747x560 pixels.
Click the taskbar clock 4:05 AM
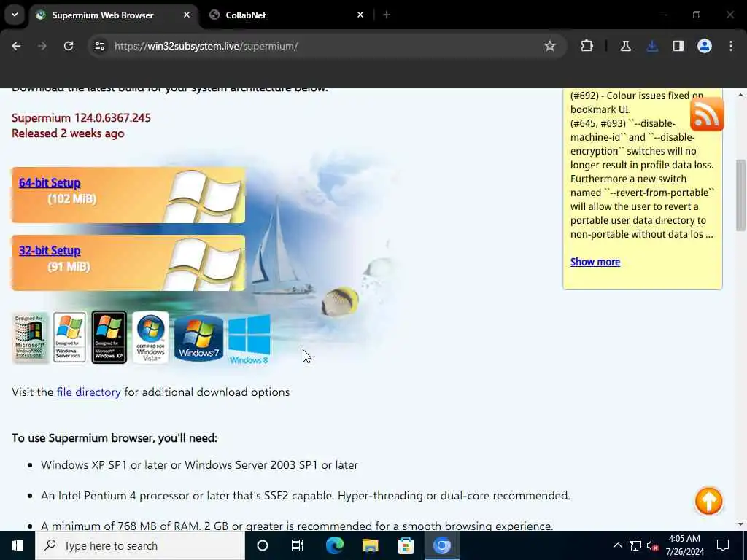tap(684, 539)
